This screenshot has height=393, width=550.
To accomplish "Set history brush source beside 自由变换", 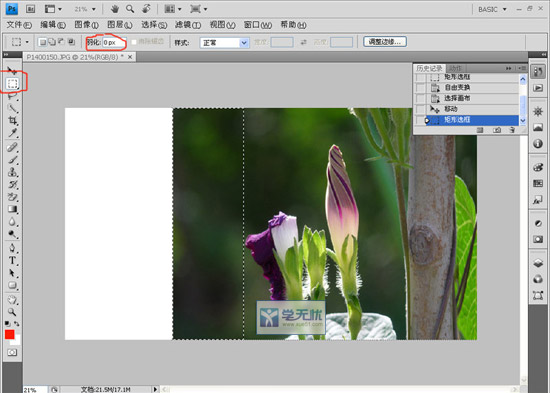I will [420, 87].
